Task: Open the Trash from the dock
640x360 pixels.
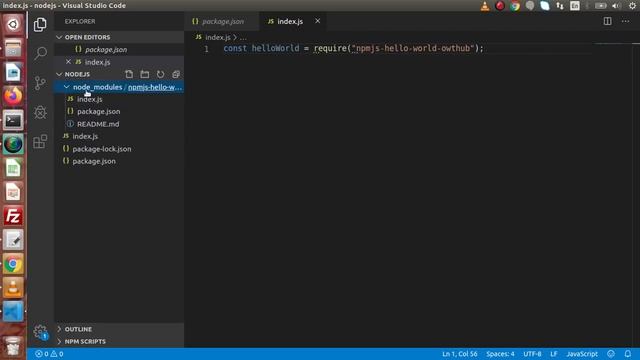Action: 13,346
